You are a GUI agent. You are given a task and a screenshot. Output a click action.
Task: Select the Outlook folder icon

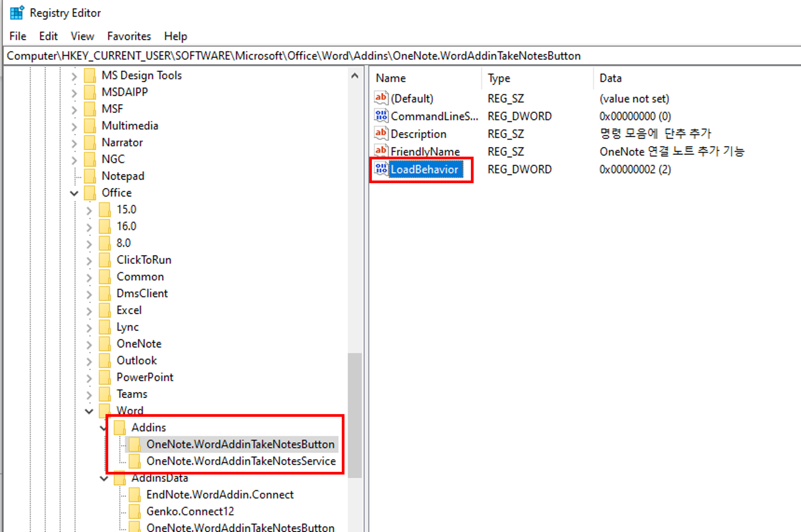coord(105,361)
